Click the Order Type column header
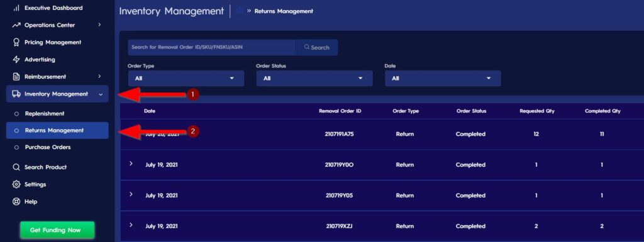The width and height of the screenshot is (644, 242). coord(406,111)
